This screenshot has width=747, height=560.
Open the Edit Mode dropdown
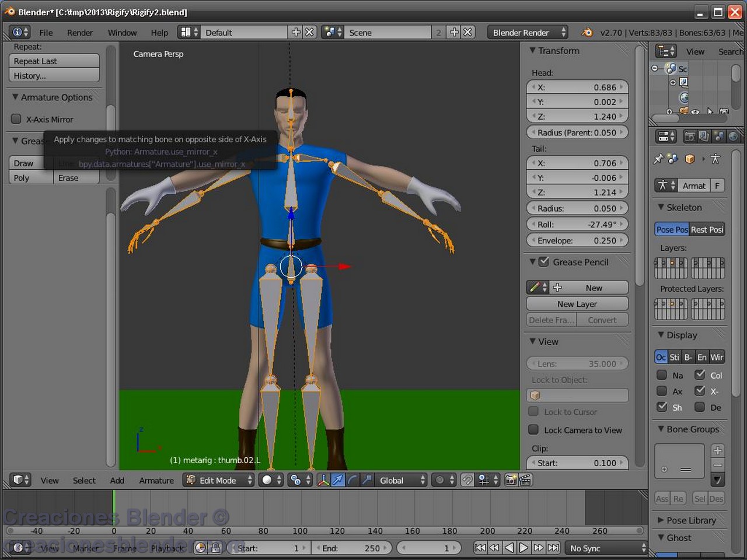[219, 480]
